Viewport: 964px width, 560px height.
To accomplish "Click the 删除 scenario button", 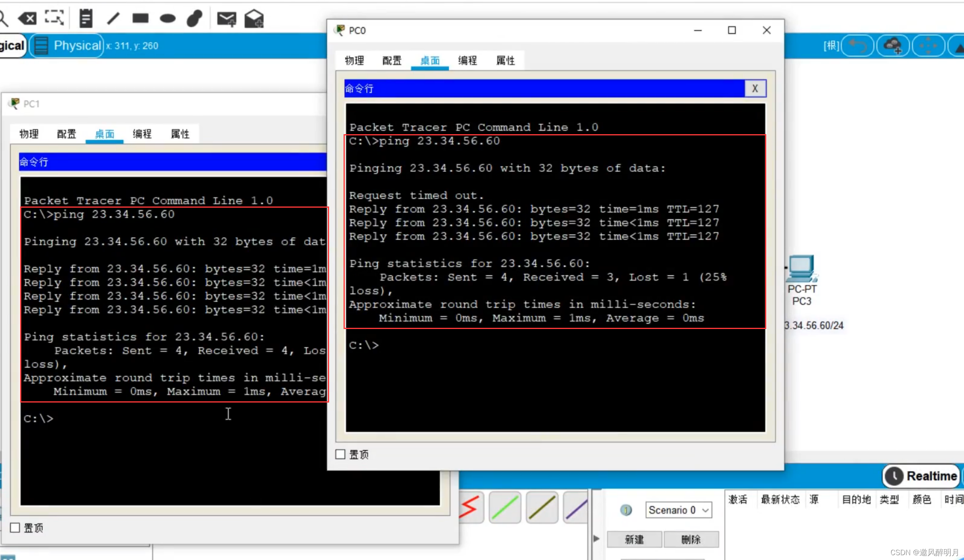I will click(691, 539).
